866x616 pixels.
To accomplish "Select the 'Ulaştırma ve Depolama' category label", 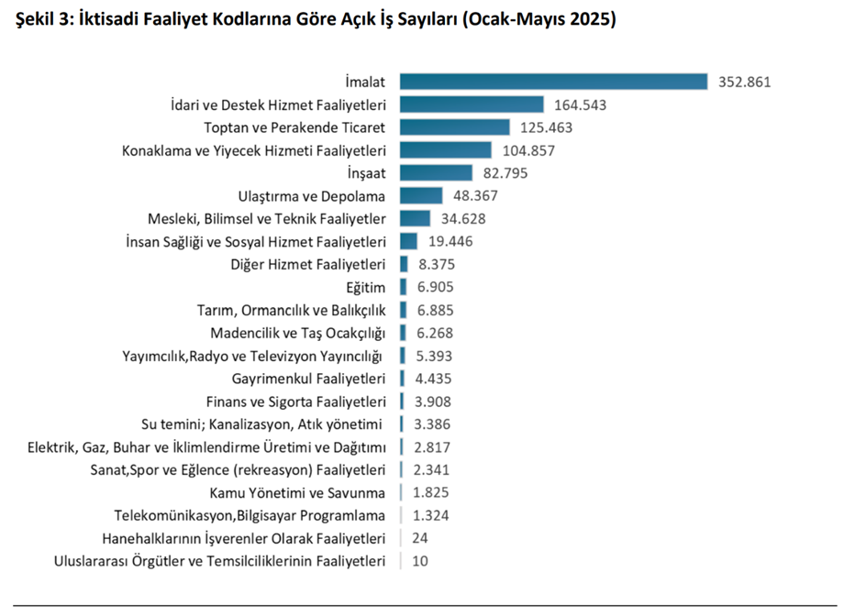I will [x=311, y=196].
